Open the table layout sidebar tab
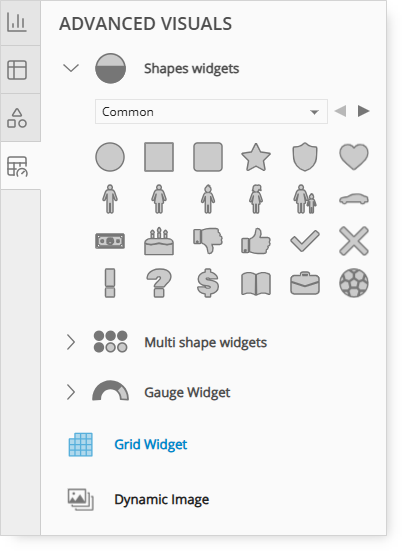 17,70
